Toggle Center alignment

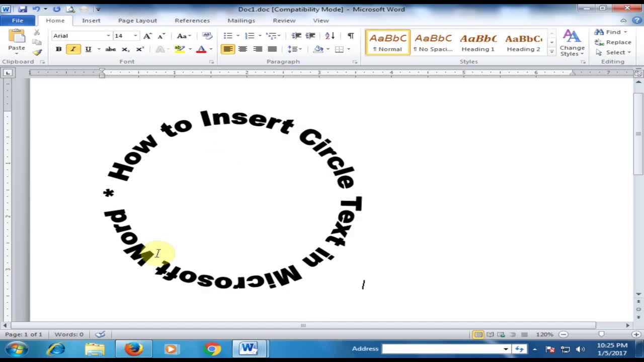pyautogui.click(x=243, y=49)
